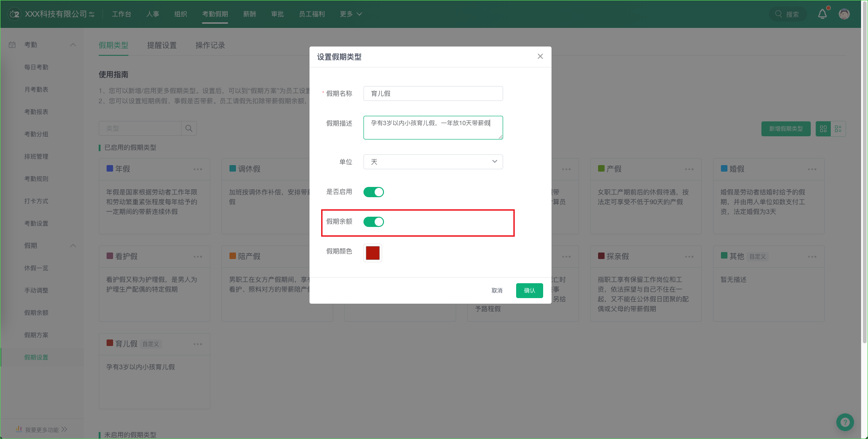The height and width of the screenshot is (439, 868).
Task: Open more options for 育儿假 card
Action: (x=198, y=344)
